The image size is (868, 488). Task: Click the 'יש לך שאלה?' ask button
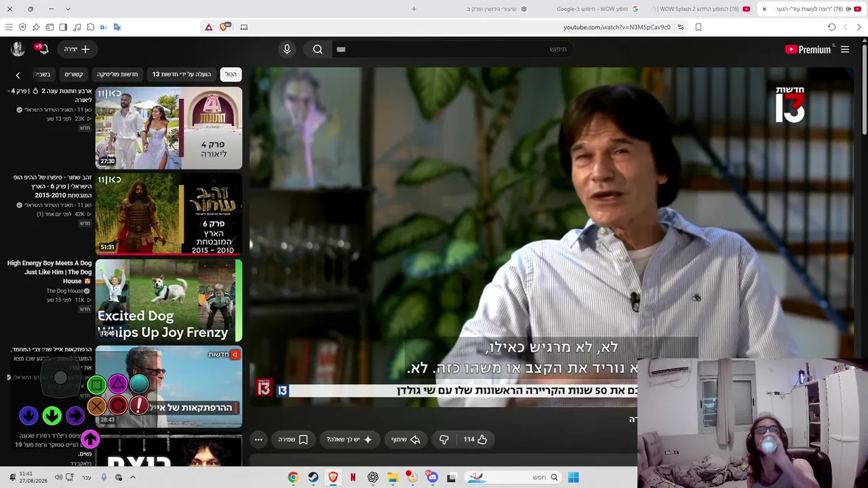coord(349,439)
